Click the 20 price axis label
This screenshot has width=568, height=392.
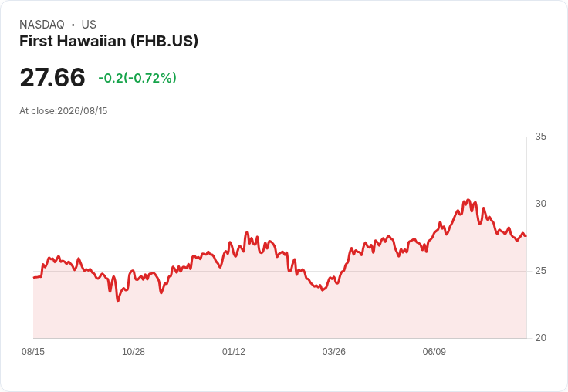(x=540, y=338)
